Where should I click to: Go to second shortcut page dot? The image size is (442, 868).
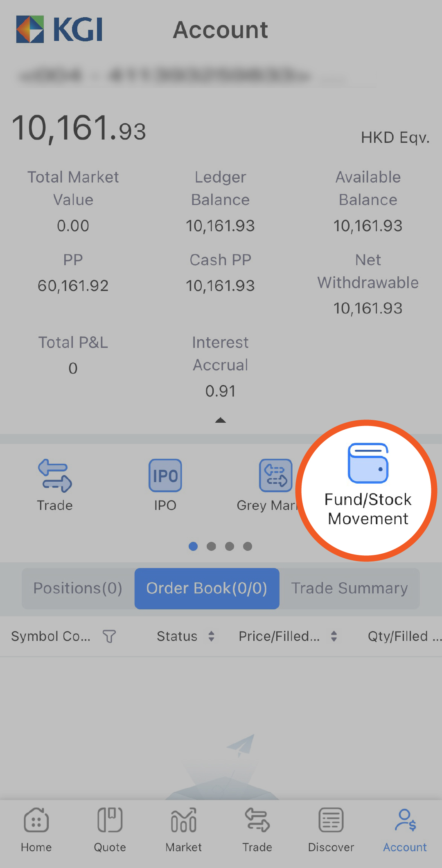(x=211, y=546)
